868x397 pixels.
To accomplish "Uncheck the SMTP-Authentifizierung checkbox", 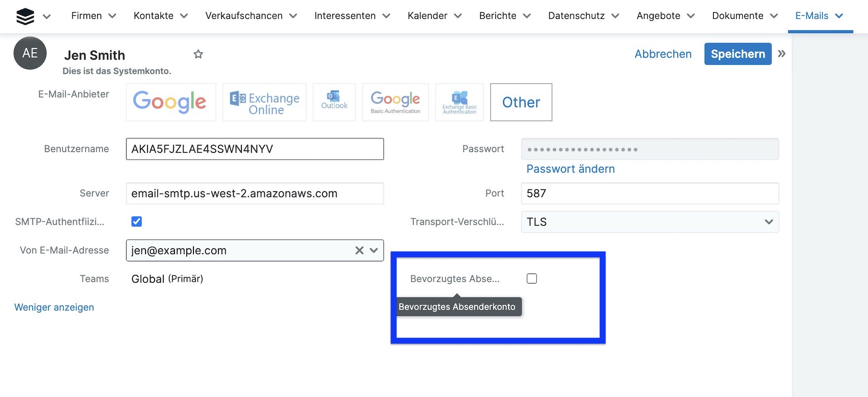I will pos(137,222).
